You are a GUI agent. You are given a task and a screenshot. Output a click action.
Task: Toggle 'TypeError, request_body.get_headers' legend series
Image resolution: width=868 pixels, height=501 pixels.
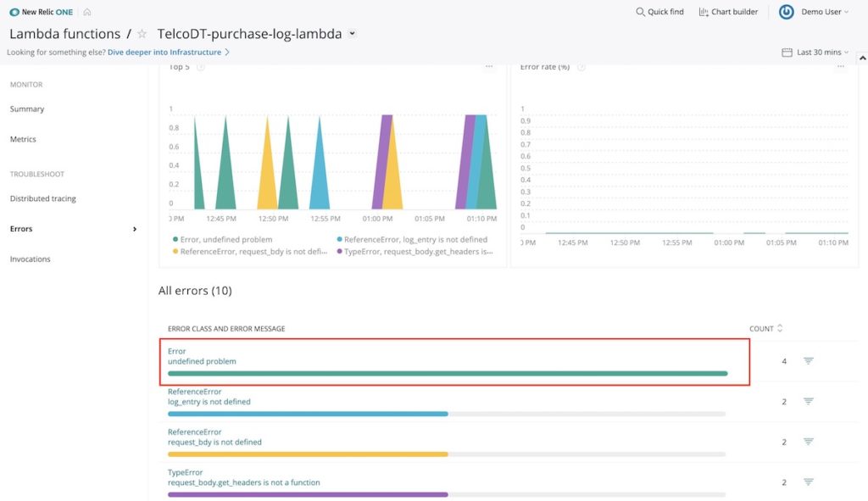coord(415,252)
